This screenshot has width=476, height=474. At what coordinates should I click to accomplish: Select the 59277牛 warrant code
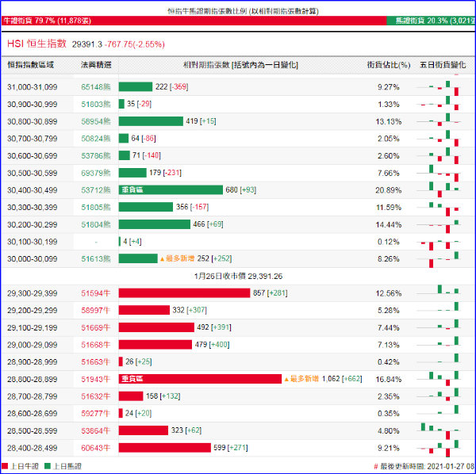click(x=96, y=414)
